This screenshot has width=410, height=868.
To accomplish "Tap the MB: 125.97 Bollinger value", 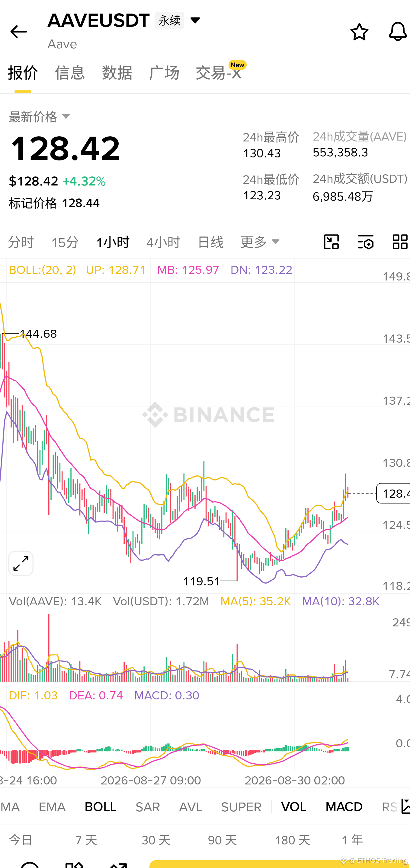I will tap(188, 270).
